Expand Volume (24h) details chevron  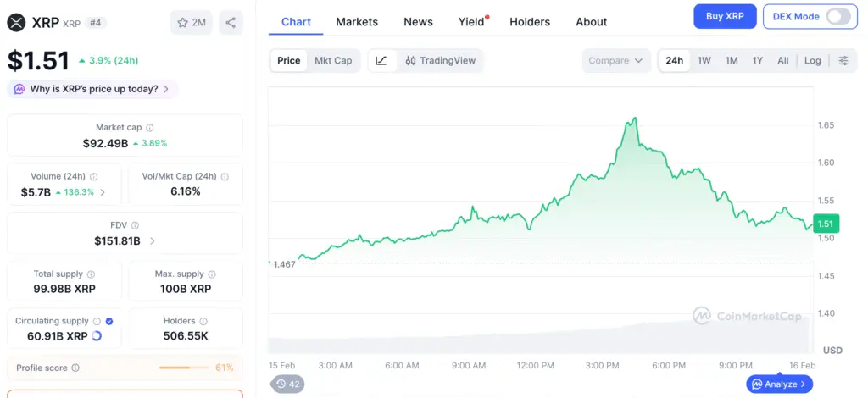point(103,192)
